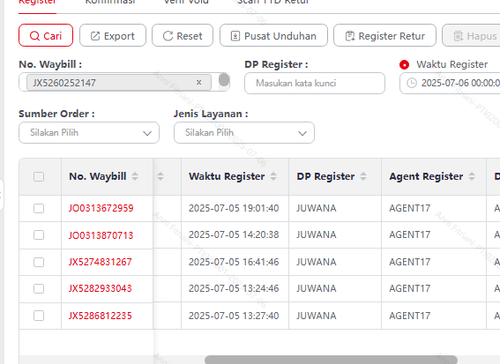Click the Waktu Register date range field
This screenshot has height=364, width=500.
tap(450, 83)
